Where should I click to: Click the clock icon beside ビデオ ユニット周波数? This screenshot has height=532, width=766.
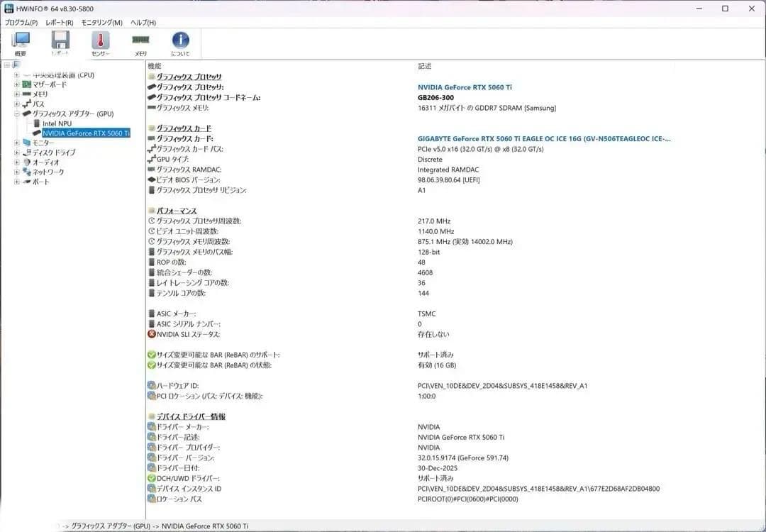pyautogui.click(x=152, y=231)
